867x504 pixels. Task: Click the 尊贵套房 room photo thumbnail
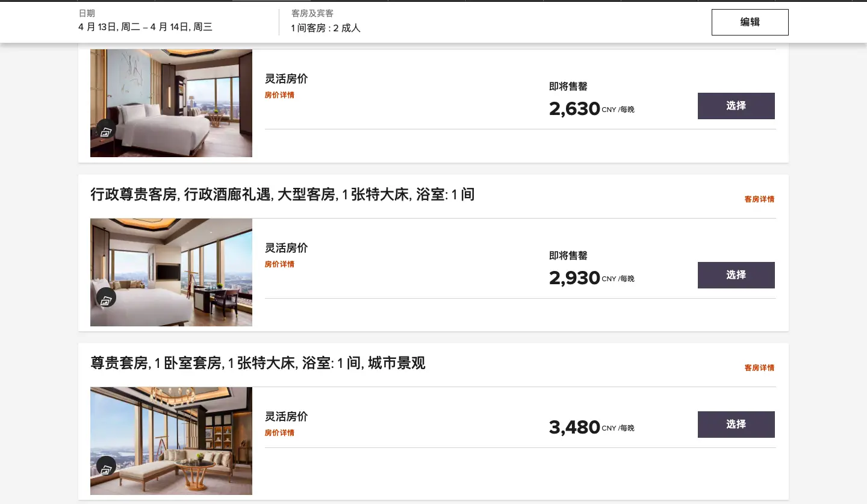click(x=171, y=441)
